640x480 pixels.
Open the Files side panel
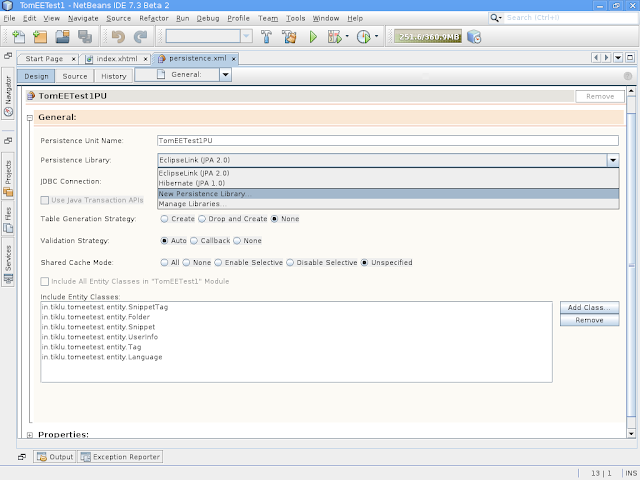click(x=8, y=218)
